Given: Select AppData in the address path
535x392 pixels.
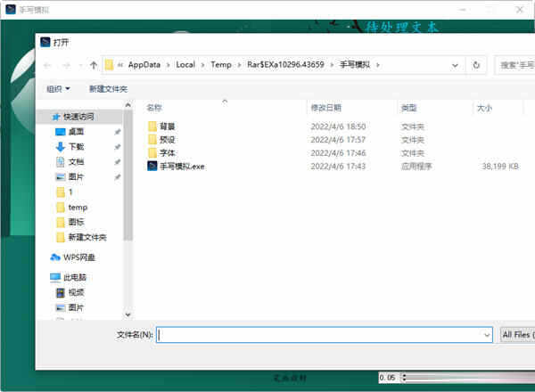Looking at the screenshot, I should [x=144, y=65].
